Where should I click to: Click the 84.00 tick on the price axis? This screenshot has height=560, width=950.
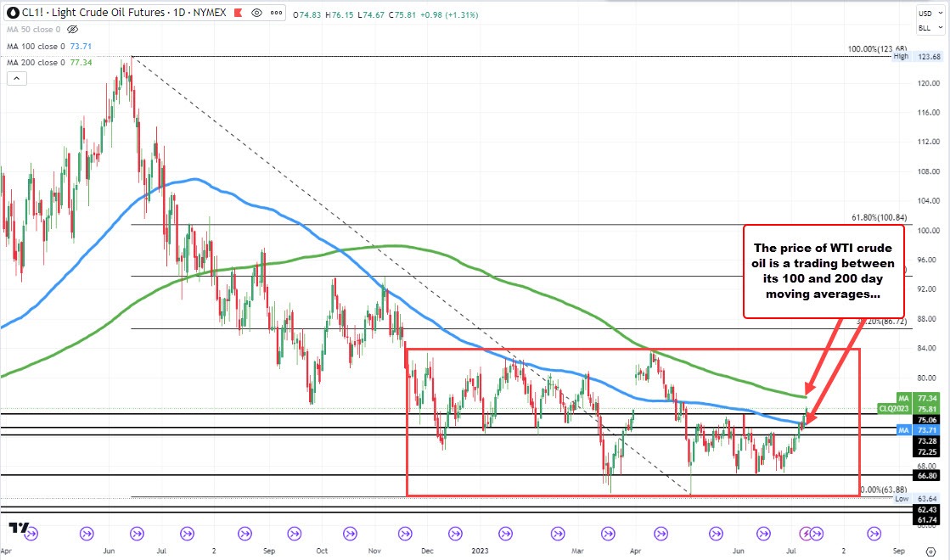click(929, 348)
